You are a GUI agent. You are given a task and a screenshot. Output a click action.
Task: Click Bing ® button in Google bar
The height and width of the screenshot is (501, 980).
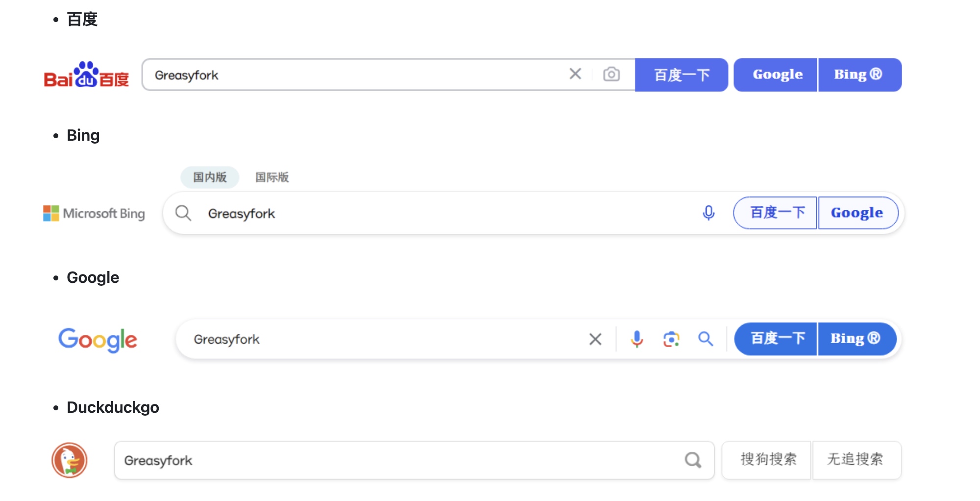click(857, 339)
